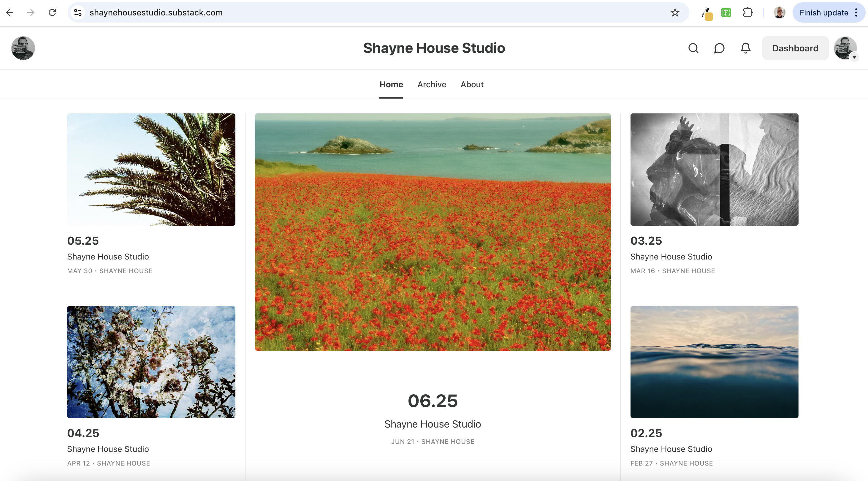Open the About tab

click(x=472, y=84)
